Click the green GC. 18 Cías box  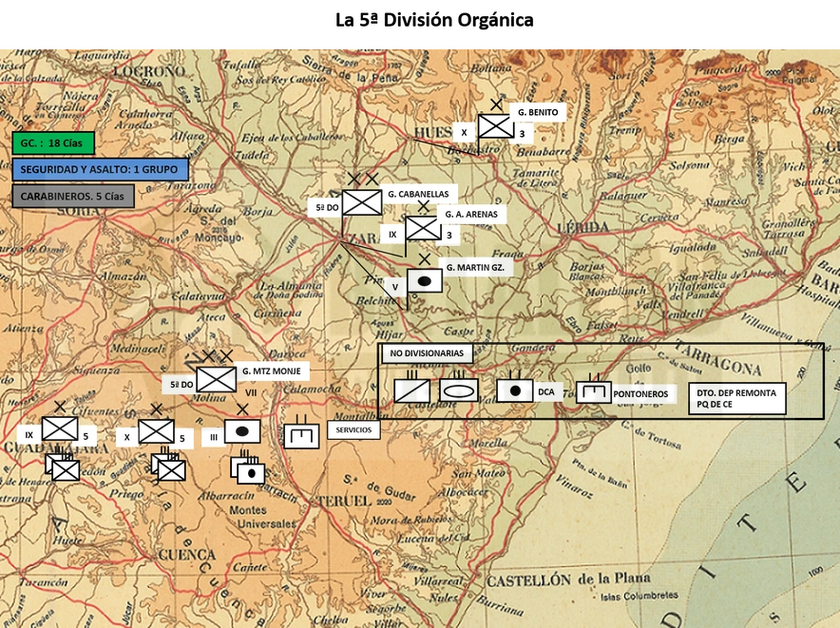53,143
